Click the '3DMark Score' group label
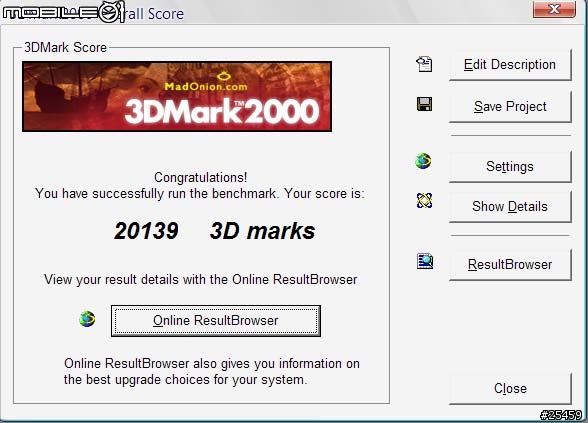This screenshot has width=588, height=423. pyautogui.click(x=66, y=48)
